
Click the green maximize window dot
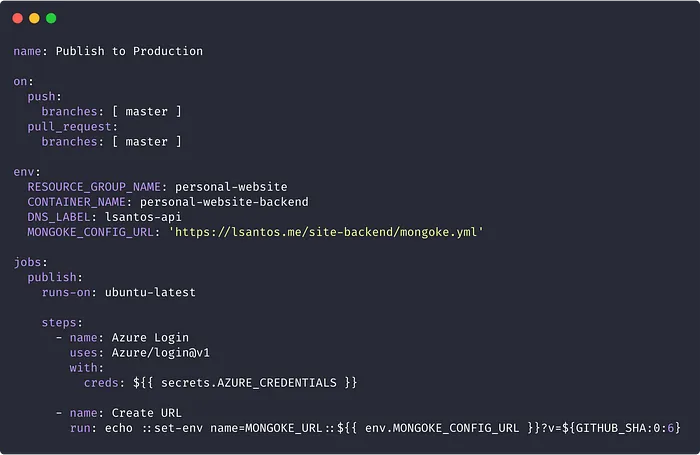(51, 18)
